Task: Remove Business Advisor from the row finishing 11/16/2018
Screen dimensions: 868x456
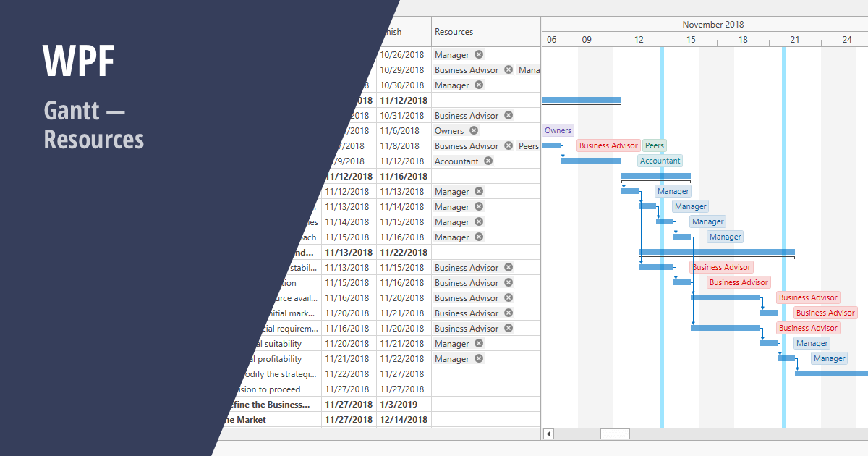Action: pos(509,282)
